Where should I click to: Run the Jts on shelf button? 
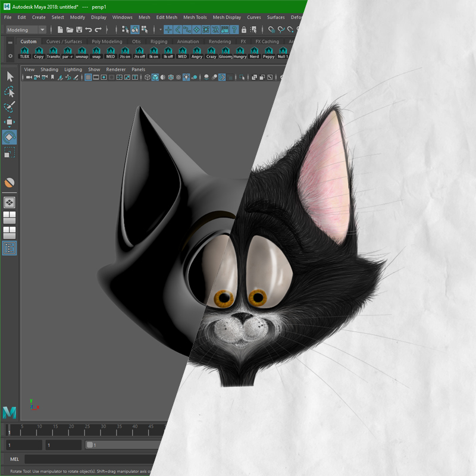125,53
